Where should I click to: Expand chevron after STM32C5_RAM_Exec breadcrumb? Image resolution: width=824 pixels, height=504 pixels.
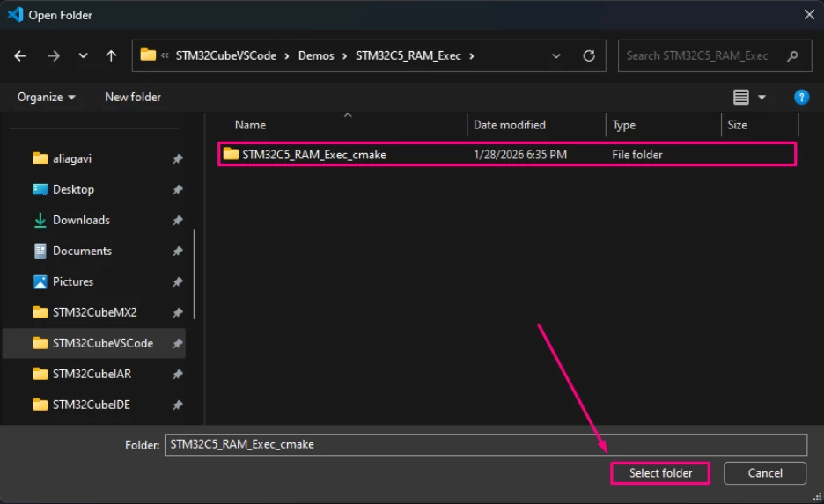[x=471, y=55]
